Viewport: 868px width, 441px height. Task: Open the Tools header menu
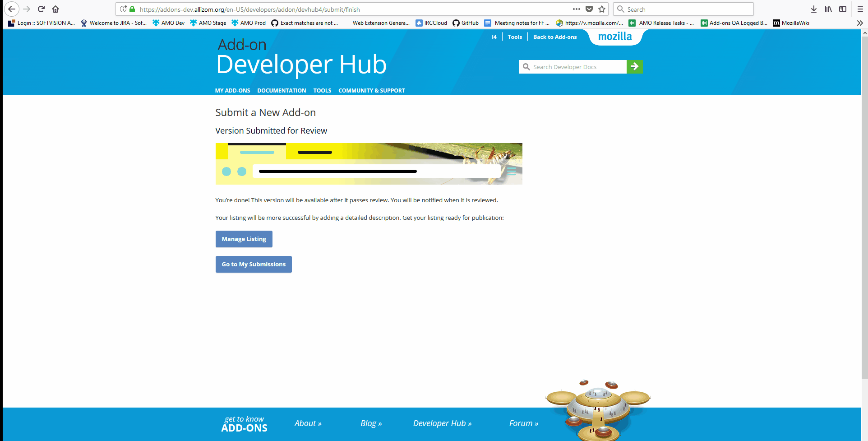point(515,37)
